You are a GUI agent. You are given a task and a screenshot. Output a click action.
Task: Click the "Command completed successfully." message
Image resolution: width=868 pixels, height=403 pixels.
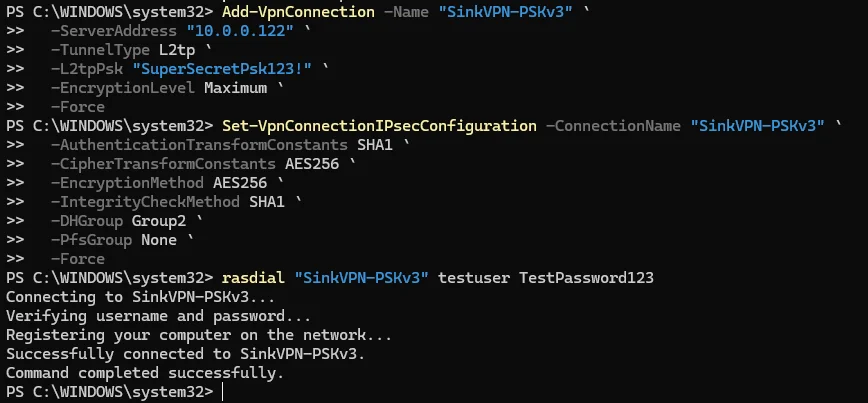tap(144, 373)
